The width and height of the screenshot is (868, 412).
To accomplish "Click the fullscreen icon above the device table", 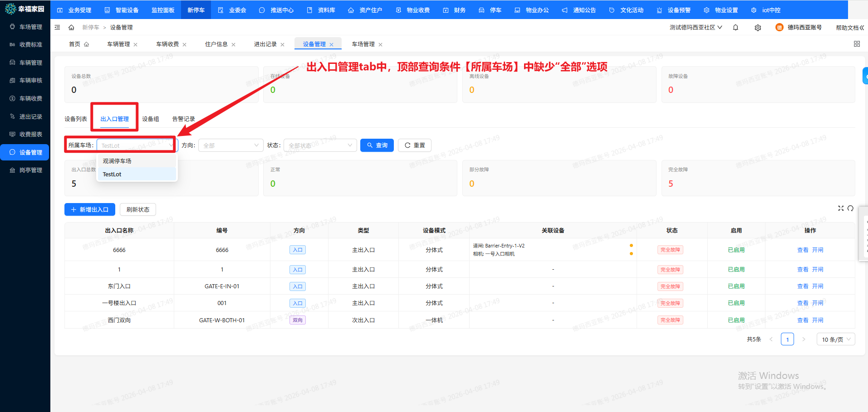I will coord(841,208).
